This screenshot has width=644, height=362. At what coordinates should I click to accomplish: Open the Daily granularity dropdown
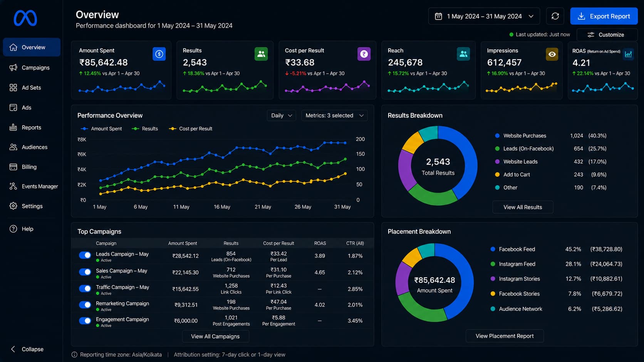pyautogui.click(x=282, y=115)
